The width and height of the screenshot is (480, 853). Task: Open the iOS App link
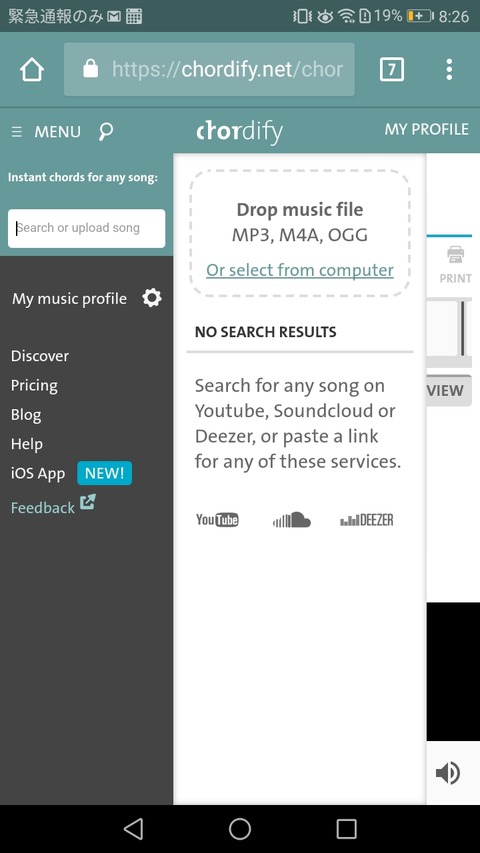click(x=38, y=474)
